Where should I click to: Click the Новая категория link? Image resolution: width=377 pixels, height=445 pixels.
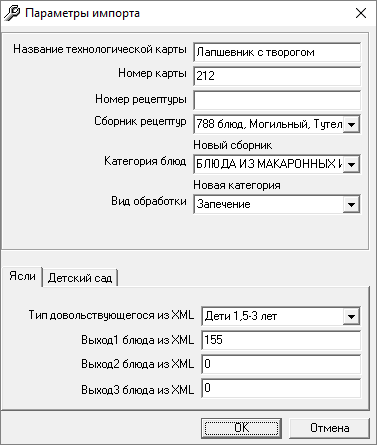(237, 185)
